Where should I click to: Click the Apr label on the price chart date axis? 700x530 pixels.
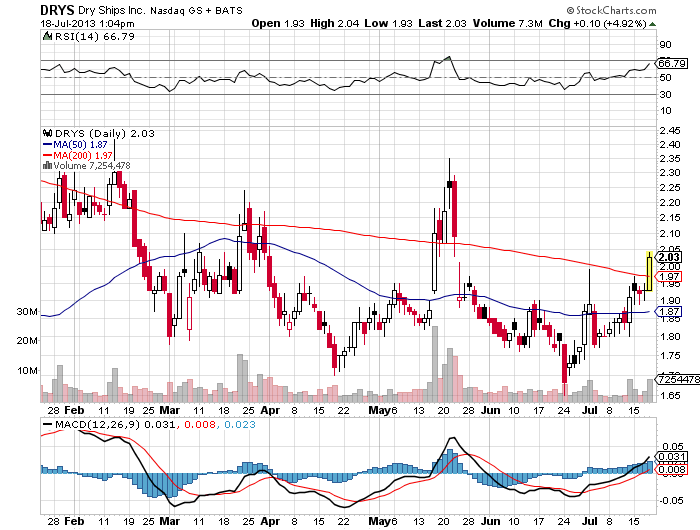coord(270,410)
